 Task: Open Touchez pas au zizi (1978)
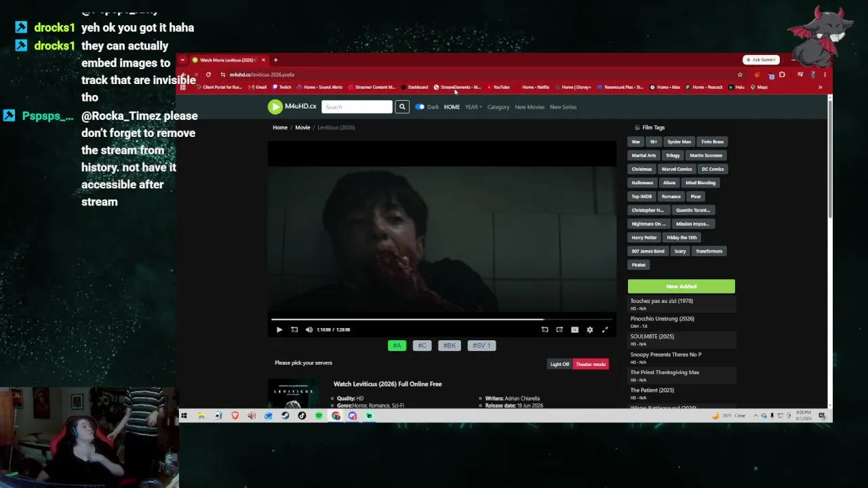pyautogui.click(x=661, y=301)
